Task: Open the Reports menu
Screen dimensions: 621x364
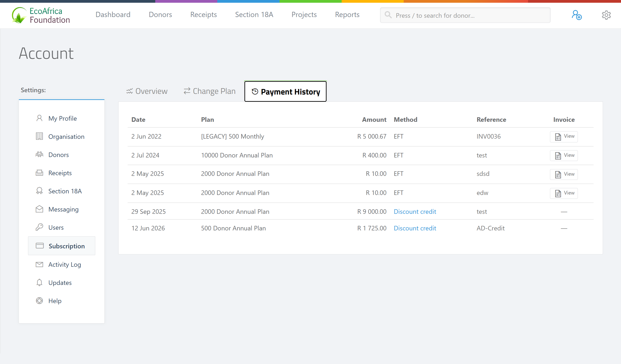Action: click(x=347, y=15)
